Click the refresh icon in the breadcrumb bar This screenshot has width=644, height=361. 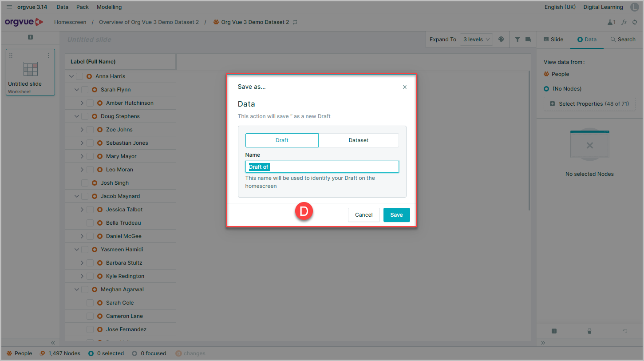pyautogui.click(x=635, y=22)
